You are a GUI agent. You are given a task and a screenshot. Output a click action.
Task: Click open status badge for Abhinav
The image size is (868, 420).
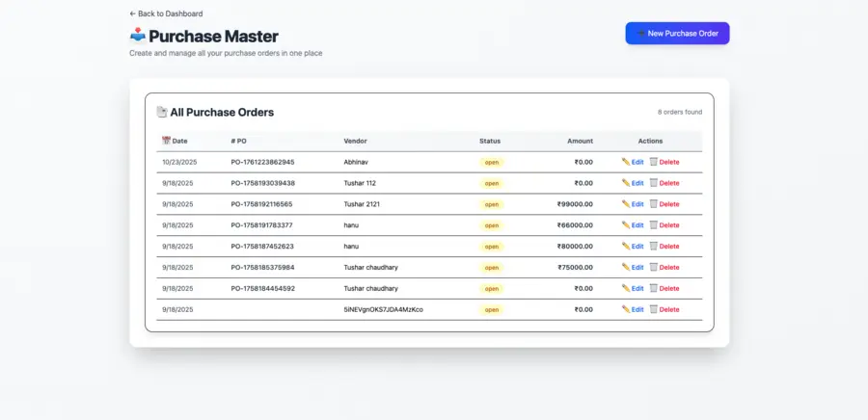click(x=492, y=162)
